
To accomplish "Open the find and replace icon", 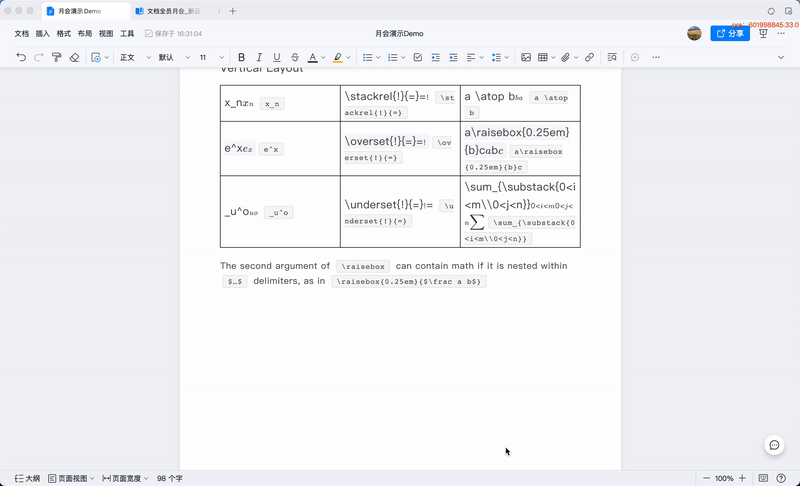I will 612,57.
